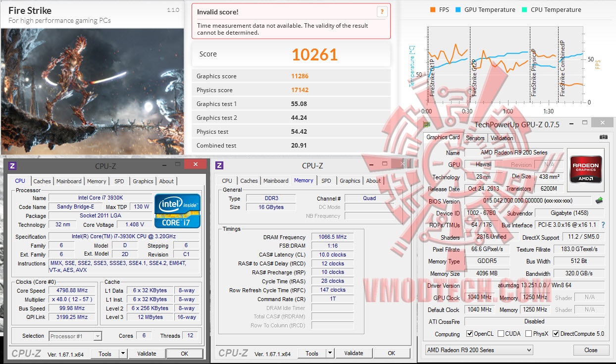Open Tools dropdown arrow in CPU-Z Memory window
This screenshot has height=364, width=616.
tap(330, 353)
